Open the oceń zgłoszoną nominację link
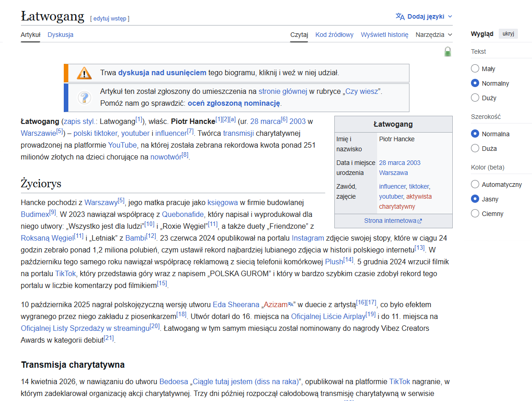 point(234,103)
